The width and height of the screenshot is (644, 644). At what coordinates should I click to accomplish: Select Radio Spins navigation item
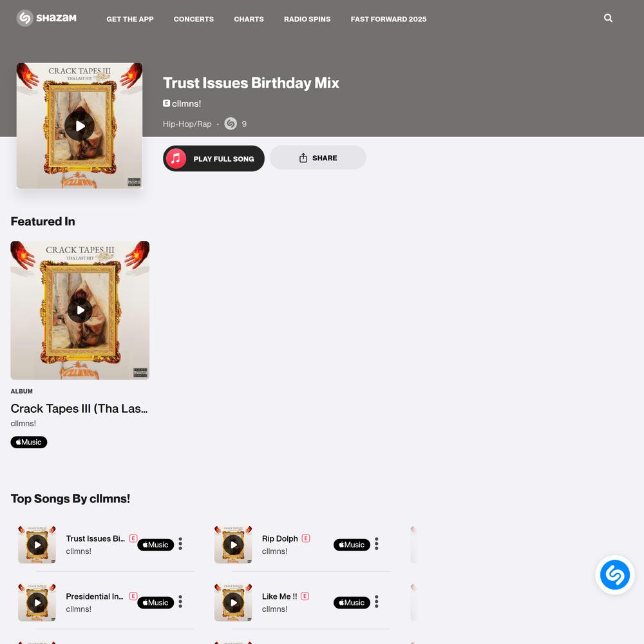click(x=307, y=19)
